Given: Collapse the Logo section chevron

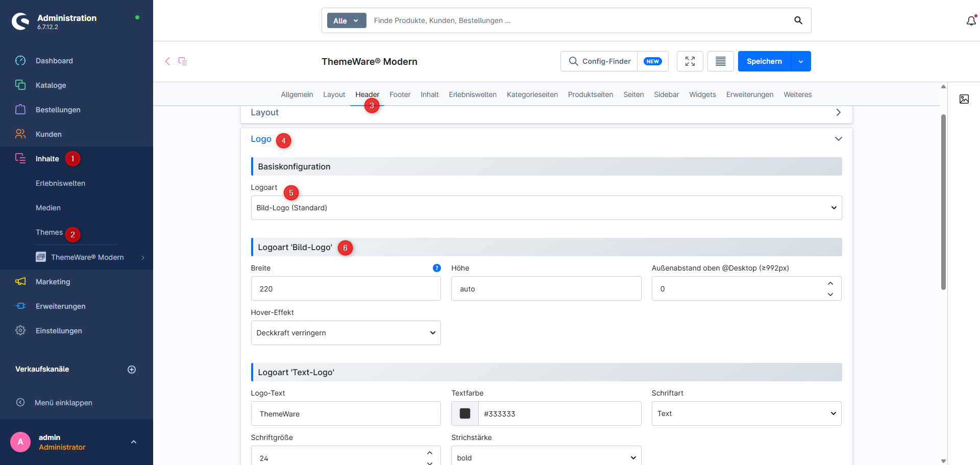Looking at the screenshot, I should (838, 139).
